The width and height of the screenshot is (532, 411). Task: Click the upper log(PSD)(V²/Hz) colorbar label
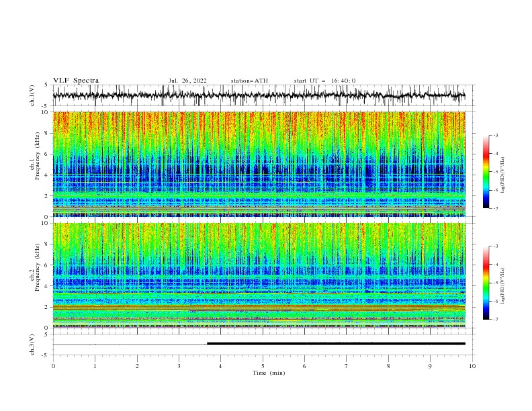503,175
